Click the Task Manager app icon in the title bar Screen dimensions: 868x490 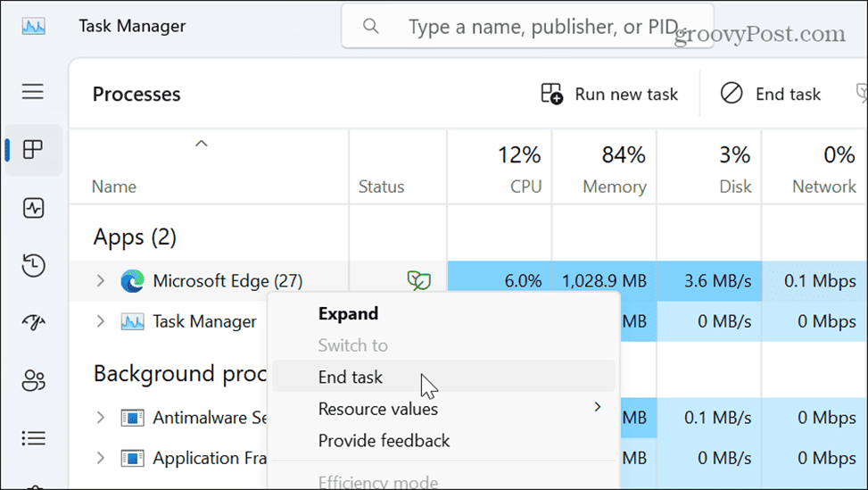pyautogui.click(x=34, y=26)
